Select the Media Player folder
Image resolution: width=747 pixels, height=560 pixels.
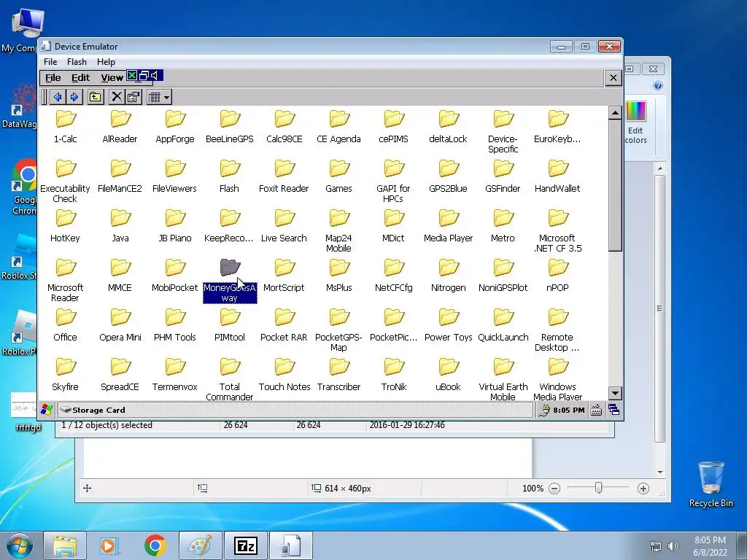tap(449, 226)
